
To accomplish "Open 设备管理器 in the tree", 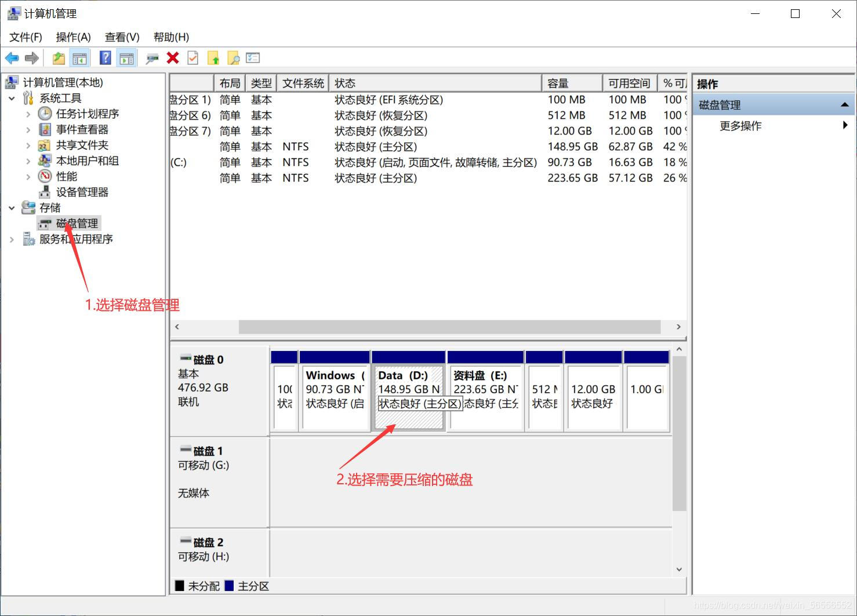I will tap(82, 192).
